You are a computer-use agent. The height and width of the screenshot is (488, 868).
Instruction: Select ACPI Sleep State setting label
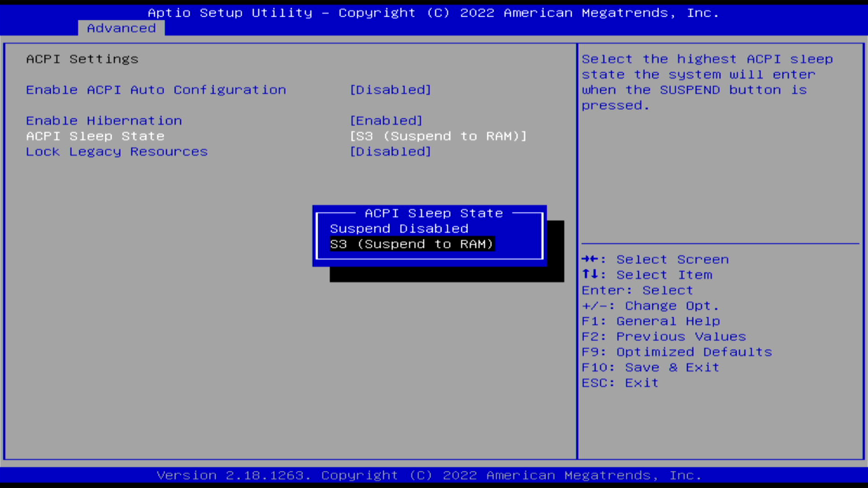pos(95,136)
